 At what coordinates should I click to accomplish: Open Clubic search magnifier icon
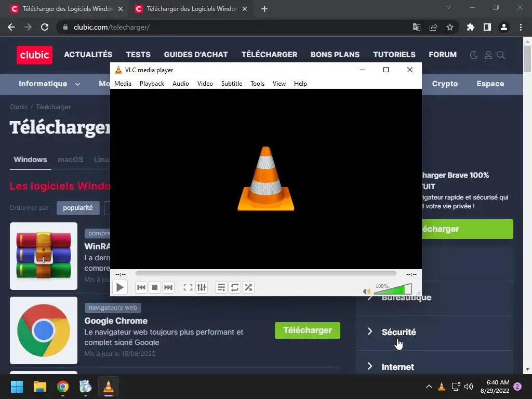coord(501,55)
